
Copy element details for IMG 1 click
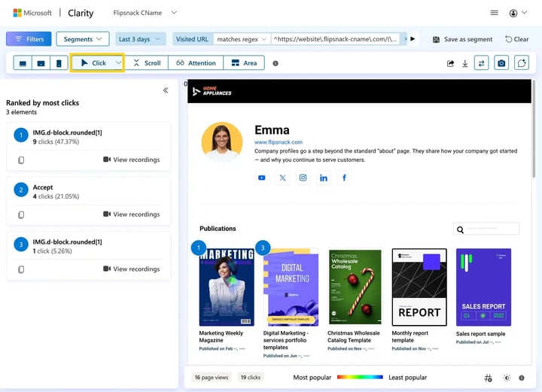21,269
